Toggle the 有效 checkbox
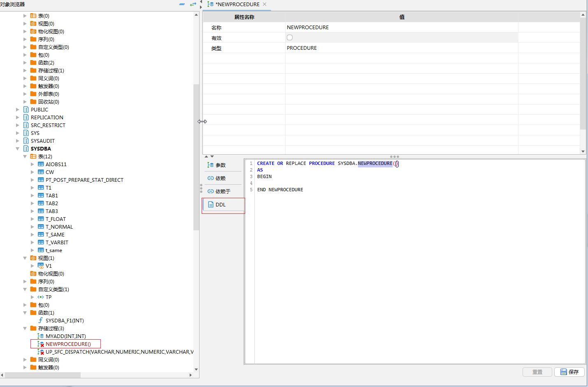The width and height of the screenshot is (588, 387). pos(290,37)
